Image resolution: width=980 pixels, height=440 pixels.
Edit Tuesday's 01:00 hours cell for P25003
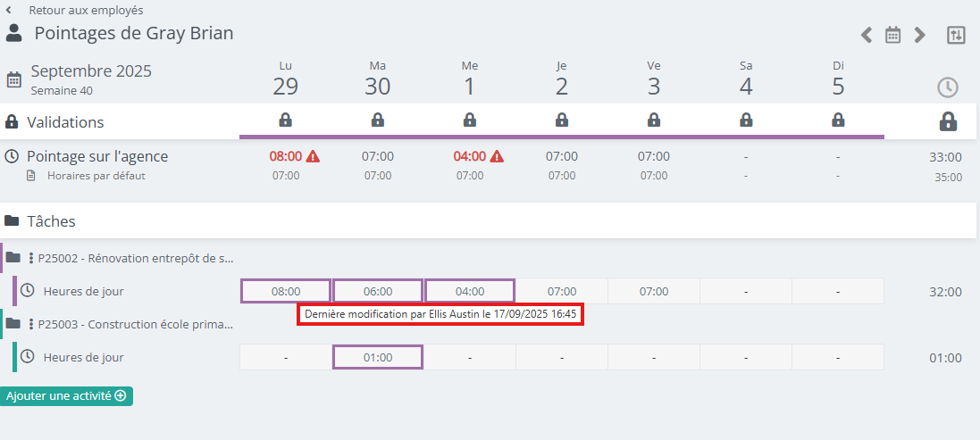point(378,357)
